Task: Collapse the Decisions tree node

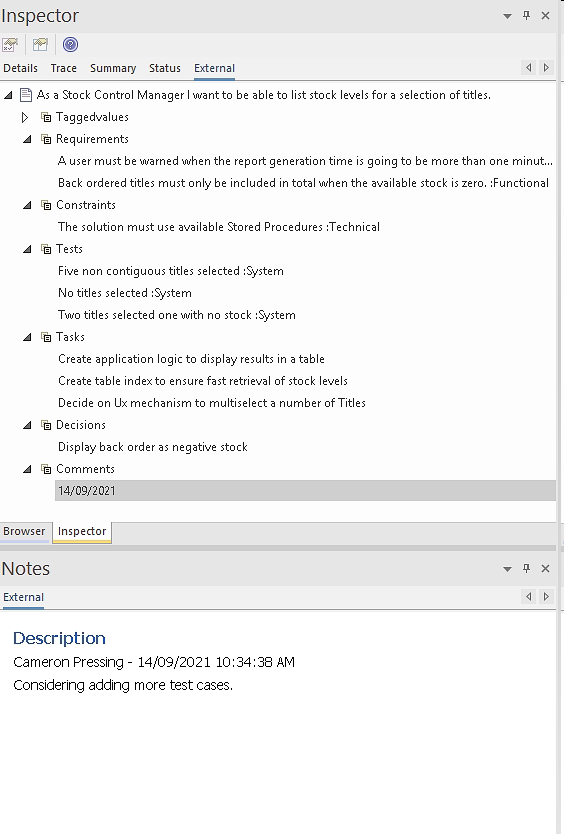Action: pyautogui.click(x=27, y=426)
